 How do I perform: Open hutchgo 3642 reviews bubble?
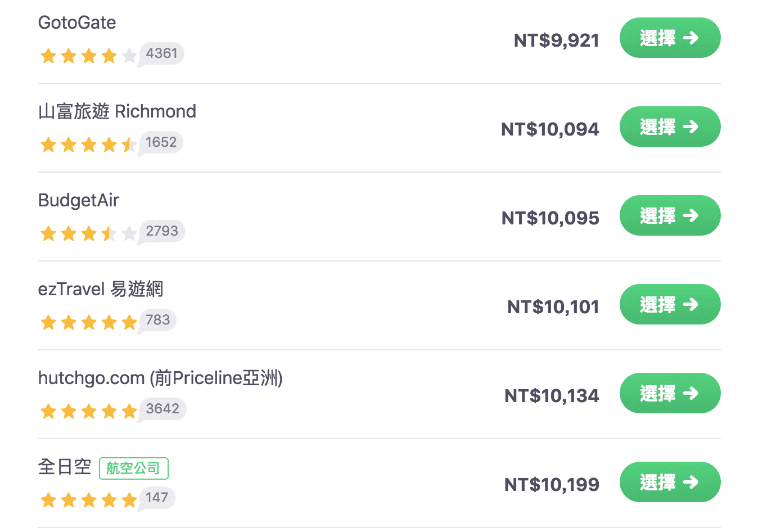point(162,409)
